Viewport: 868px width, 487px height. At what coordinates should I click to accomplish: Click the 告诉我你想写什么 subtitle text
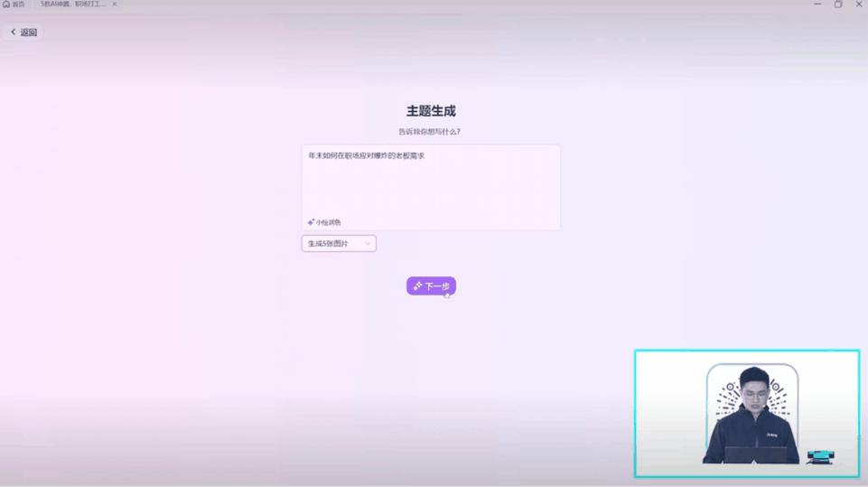pyautogui.click(x=429, y=132)
